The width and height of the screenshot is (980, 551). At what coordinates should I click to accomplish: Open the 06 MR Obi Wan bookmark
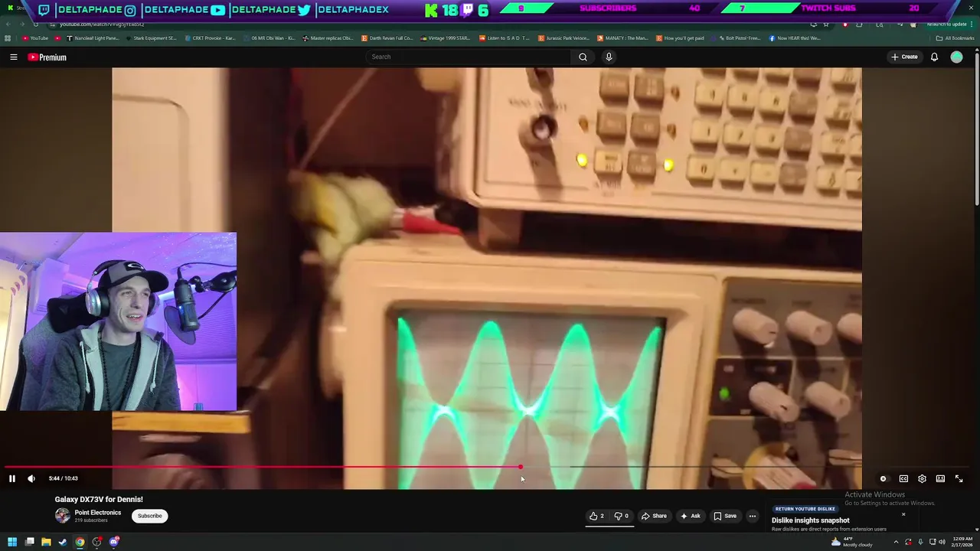pos(269,38)
